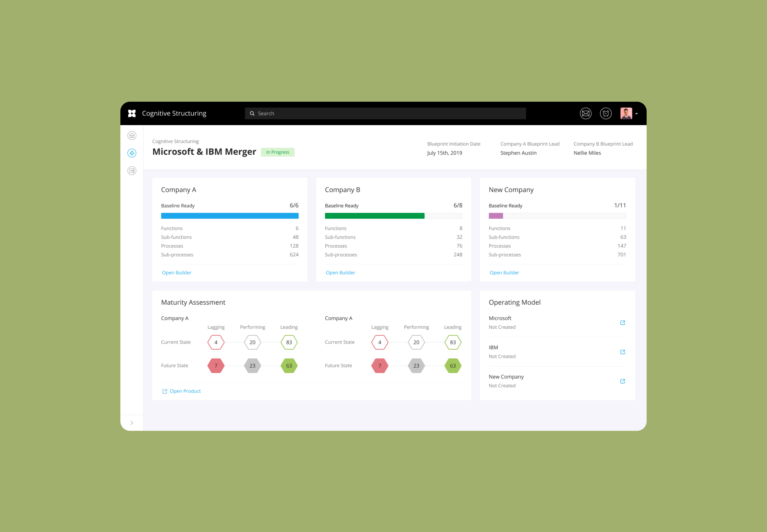Select the highlighted blue structuring sidebar icon

coord(132,153)
